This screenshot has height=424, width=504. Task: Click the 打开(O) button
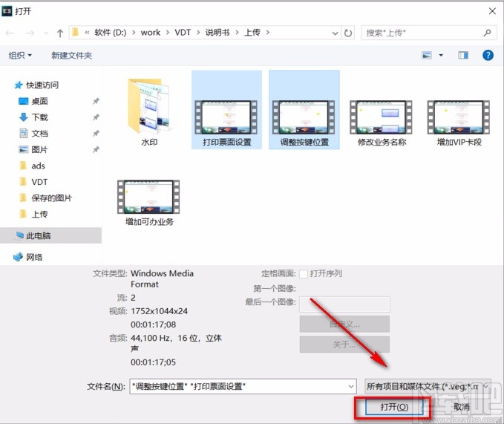pos(393,408)
